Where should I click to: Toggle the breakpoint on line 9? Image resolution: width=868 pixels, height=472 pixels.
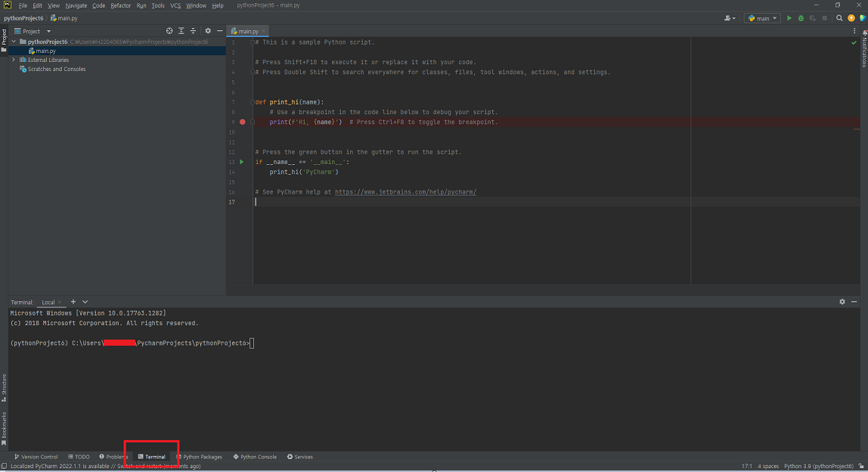[x=243, y=122]
